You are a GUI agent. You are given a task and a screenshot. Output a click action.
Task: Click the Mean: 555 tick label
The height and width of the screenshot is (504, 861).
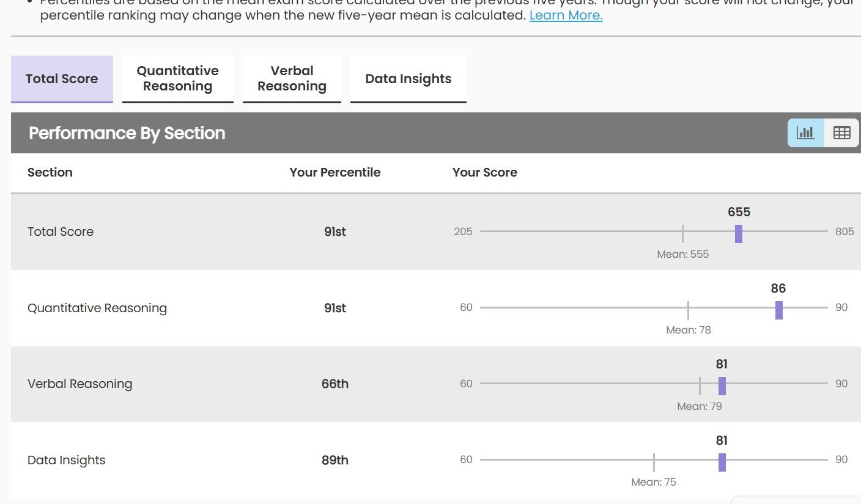(682, 254)
